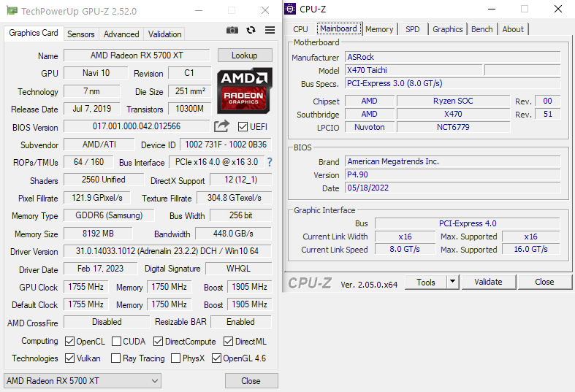Click the Driver Version field
575x392 pixels.
[x=167, y=251]
